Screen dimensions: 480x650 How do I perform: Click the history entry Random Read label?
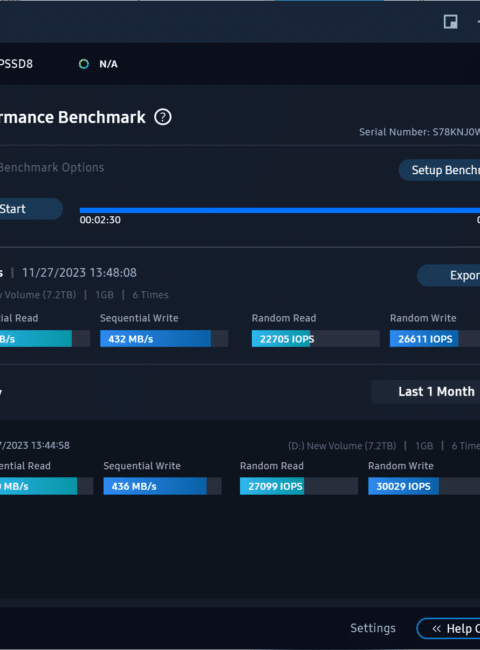tap(272, 466)
